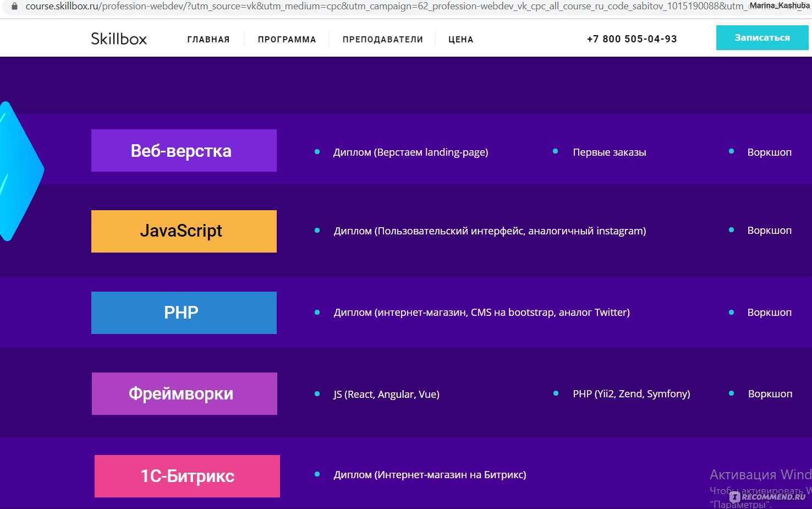This screenshot has width=812, height=509.
Task: Click Воркшоп in Фреймворки row
Action: 770,394
